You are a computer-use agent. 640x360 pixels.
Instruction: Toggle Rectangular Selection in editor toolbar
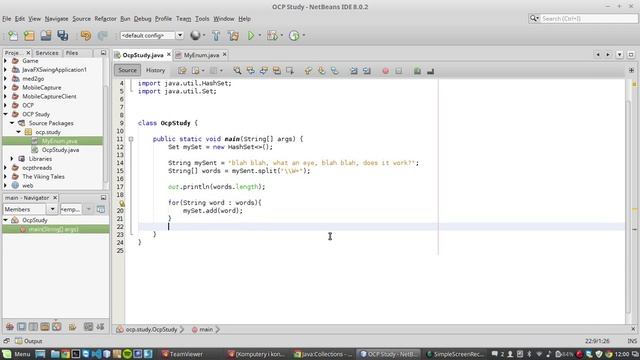coord(290,71)
